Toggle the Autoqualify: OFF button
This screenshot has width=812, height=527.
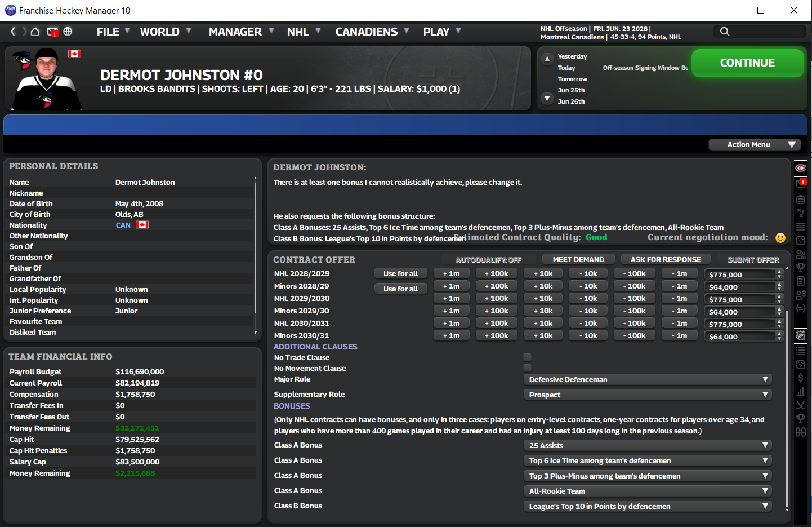point(489,260)
